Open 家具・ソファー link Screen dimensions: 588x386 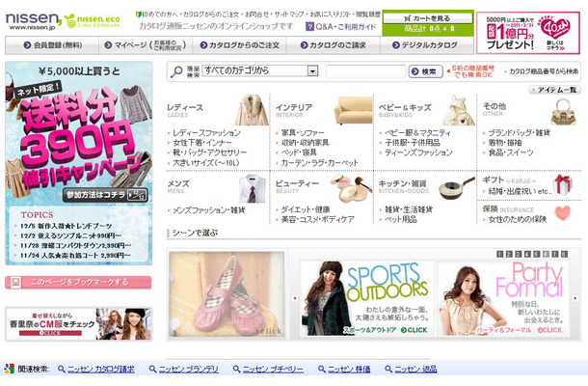[303, 132]
